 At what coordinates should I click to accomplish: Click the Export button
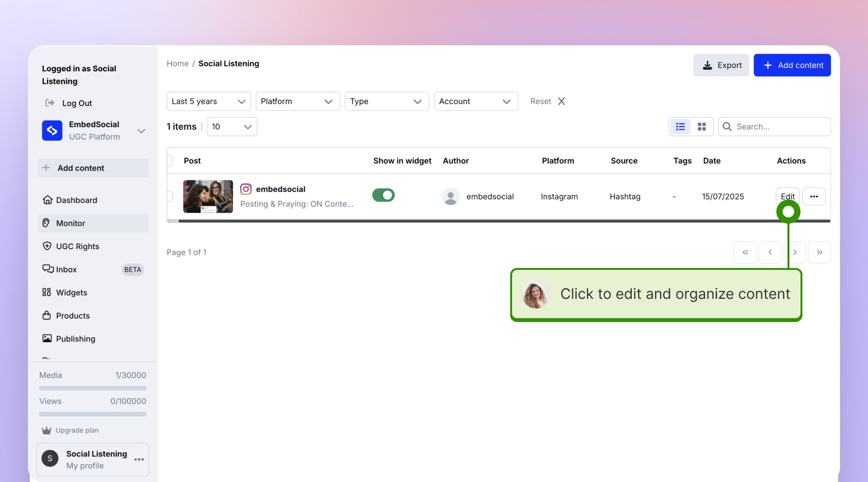tap(721, 65)
